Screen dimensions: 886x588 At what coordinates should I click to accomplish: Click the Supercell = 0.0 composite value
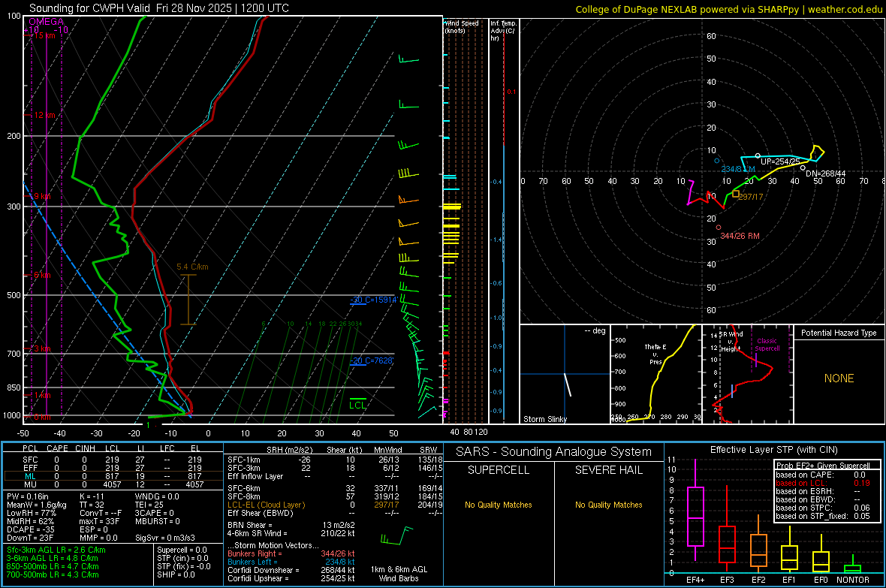click(182, 550)
